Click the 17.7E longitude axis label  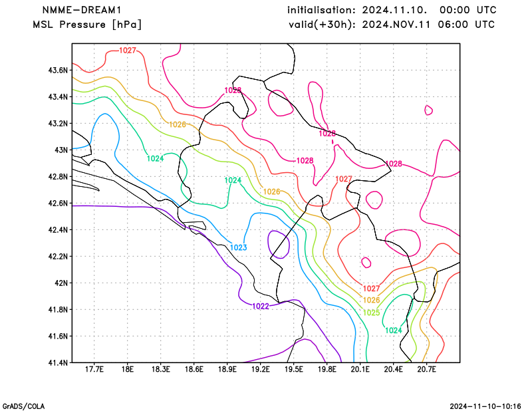94,369
